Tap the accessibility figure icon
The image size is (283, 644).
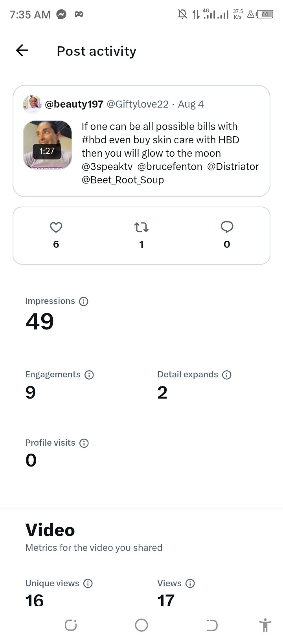point(265,625)
